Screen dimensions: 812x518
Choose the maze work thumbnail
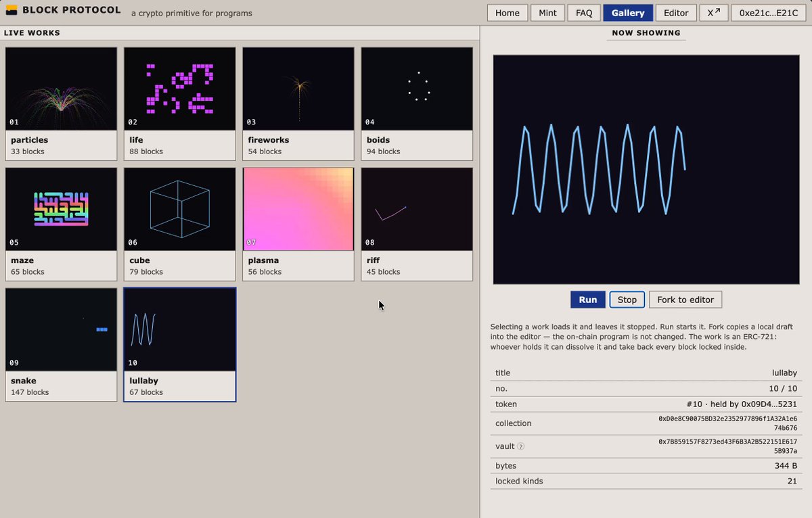pyautogui.click(x=62, y=209)
